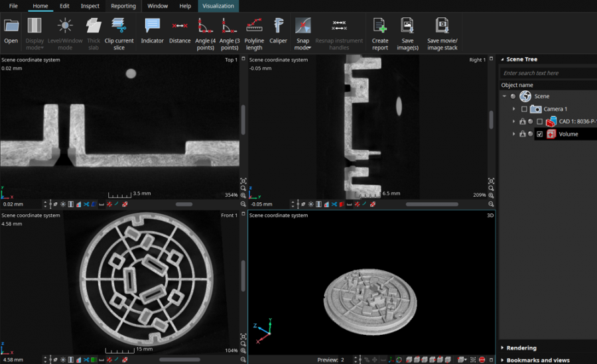
Task: Expand the CAD 1 node
Action: coord(513,121)
